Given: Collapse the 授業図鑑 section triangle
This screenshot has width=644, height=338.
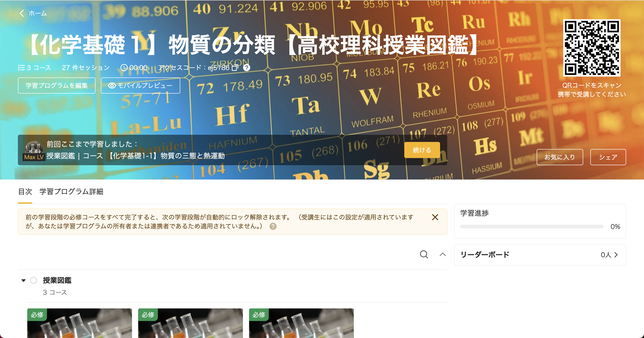Looking at the screenshot, I should (x=23, y=280).
